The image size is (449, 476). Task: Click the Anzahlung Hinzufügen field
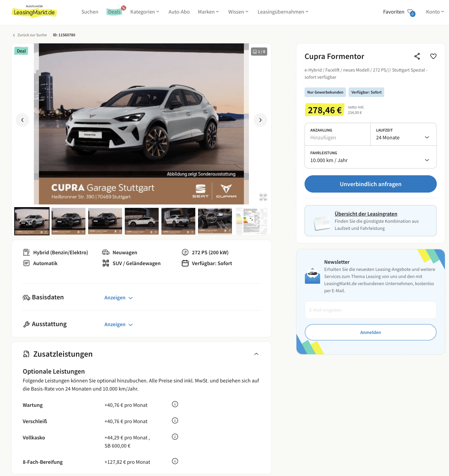click(x=338, y=134)
